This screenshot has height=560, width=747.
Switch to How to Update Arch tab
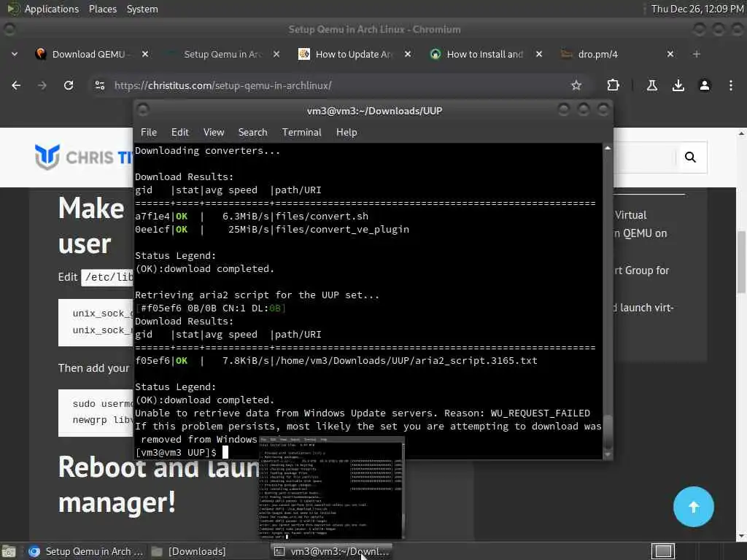354,54
